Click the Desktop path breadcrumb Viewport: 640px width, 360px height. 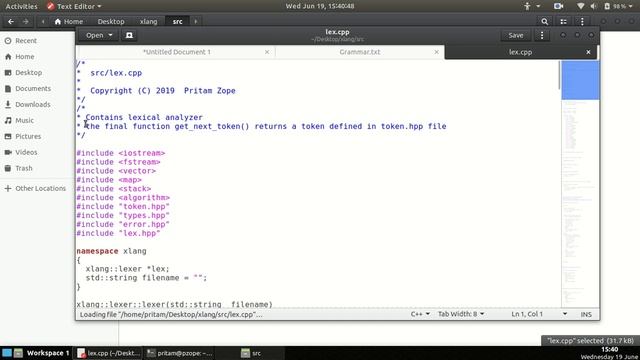click(111, 21)
